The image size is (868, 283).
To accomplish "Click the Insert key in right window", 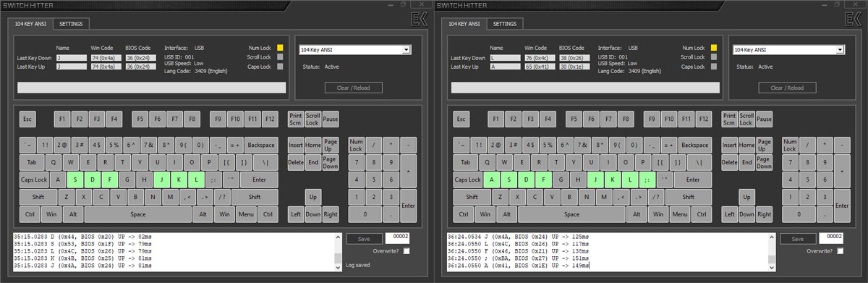I will point(729,145).
